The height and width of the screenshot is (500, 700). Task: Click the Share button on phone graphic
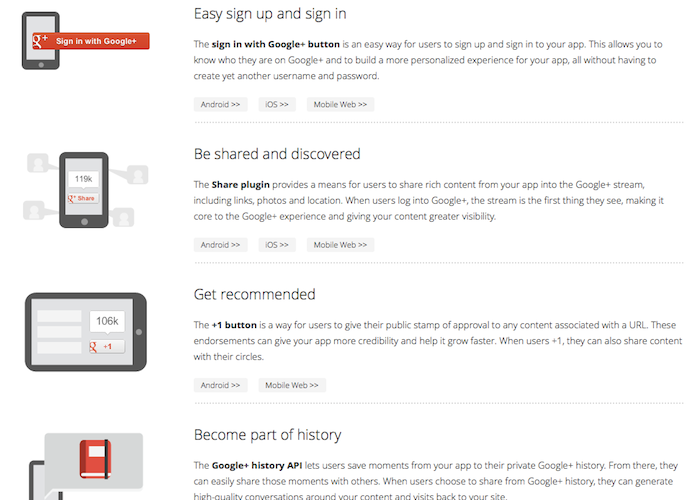click(83, 198)
